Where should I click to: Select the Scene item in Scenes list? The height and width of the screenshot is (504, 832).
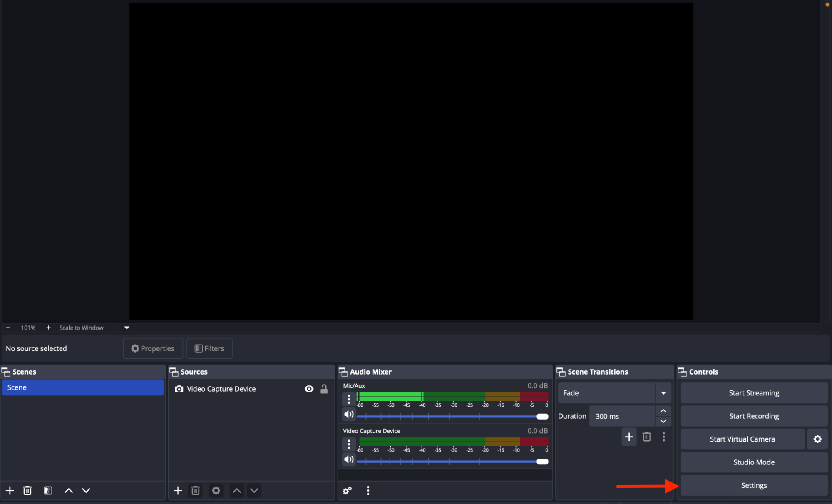(83, 387)
